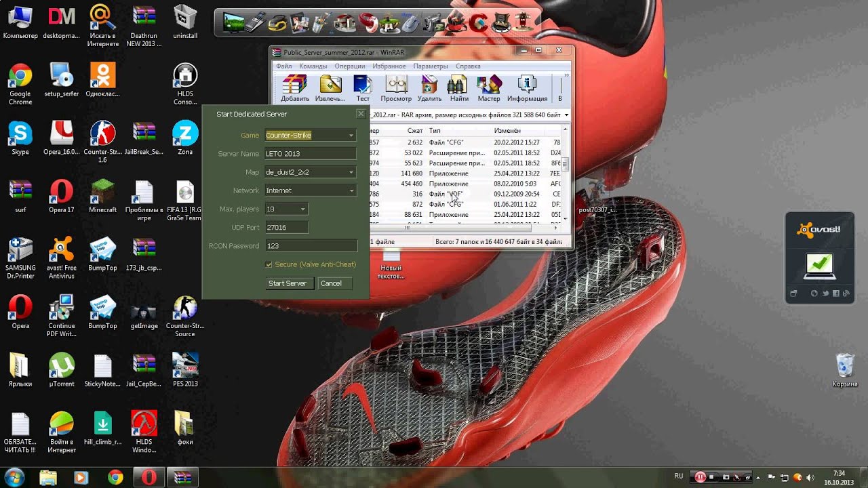Click the monitor icon in the top dock
868x488 pixels.
click(x=233, y=23)
